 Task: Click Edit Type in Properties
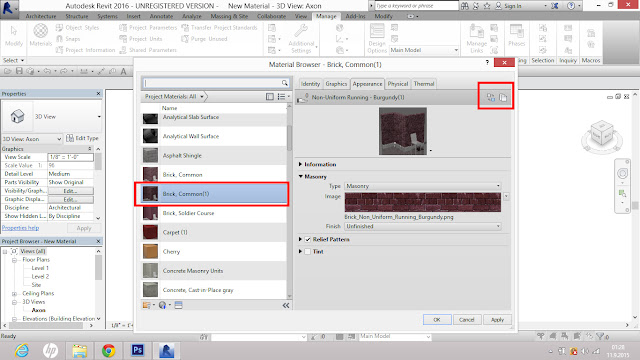click(82, 138)
